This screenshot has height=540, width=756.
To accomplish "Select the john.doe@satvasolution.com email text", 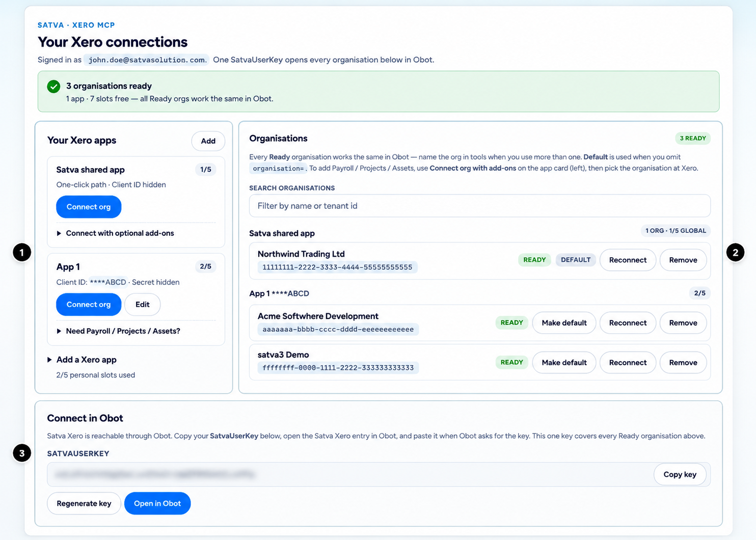I will (x=146, y=60).
